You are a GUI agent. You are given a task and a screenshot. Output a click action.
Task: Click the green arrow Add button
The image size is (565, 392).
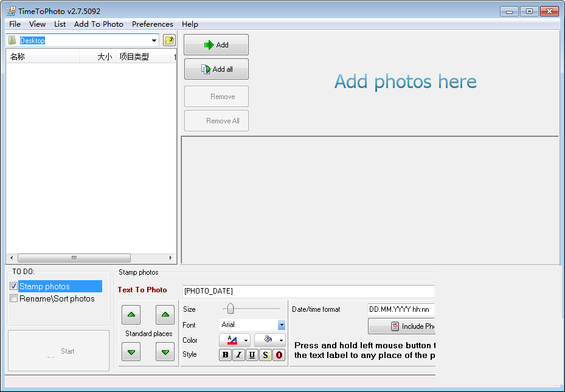tap(216, 44)
